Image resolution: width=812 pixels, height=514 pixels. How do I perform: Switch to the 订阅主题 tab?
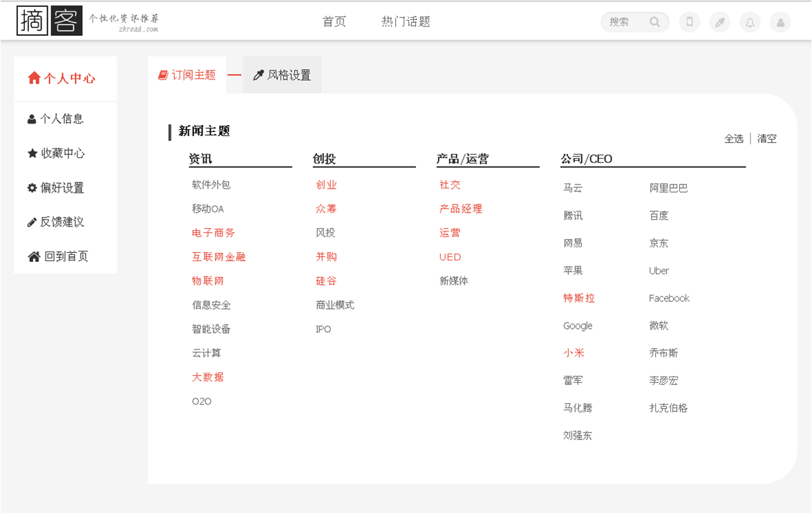(x=187, y=75)
